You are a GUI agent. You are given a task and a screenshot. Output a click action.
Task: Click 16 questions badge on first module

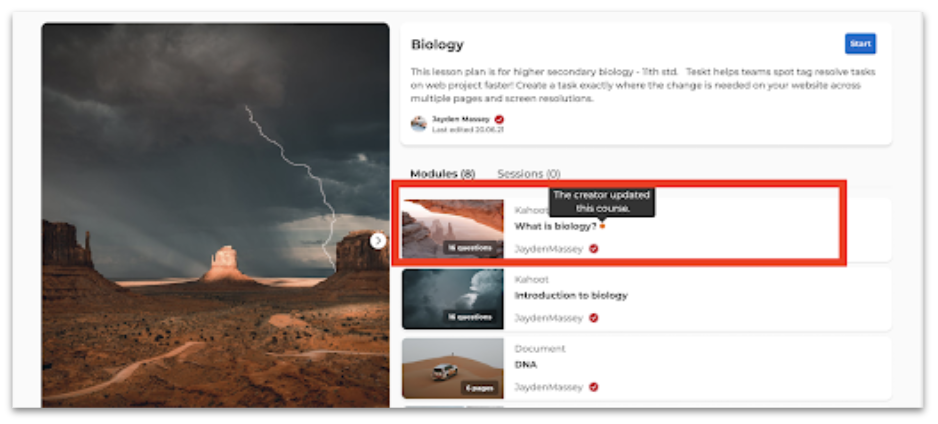click(x=470, y=248)
